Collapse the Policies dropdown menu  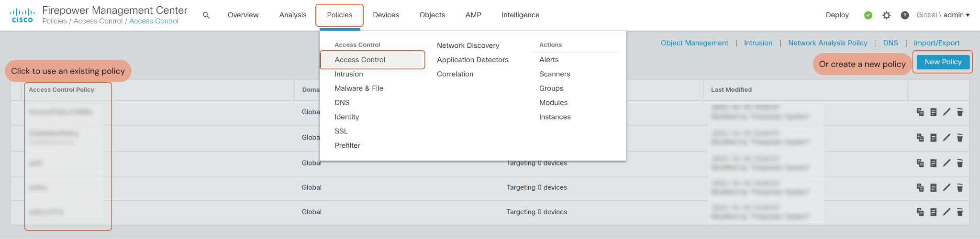point(339,15)
